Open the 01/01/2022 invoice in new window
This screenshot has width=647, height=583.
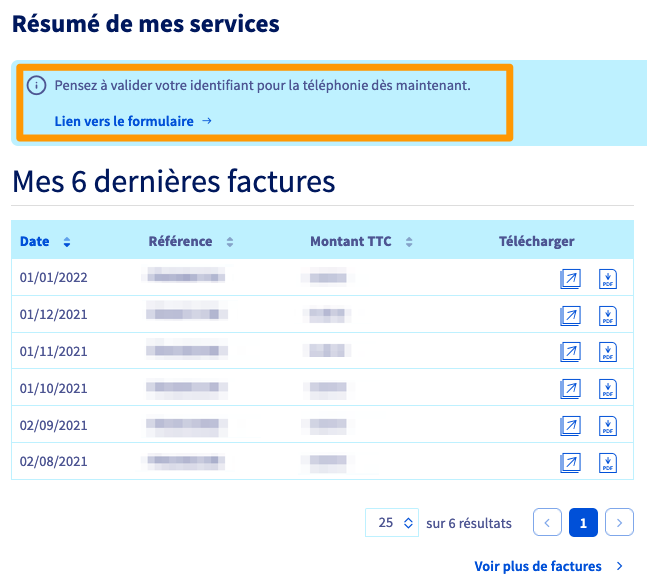(570, 279)
